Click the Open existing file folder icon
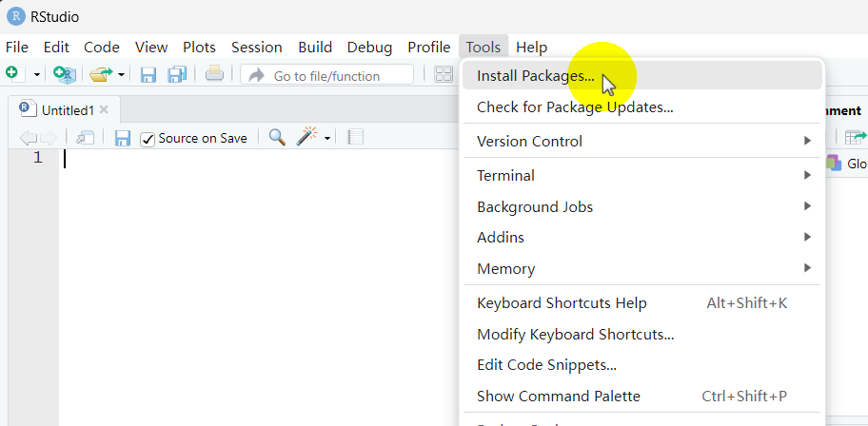 pos(100,74)
